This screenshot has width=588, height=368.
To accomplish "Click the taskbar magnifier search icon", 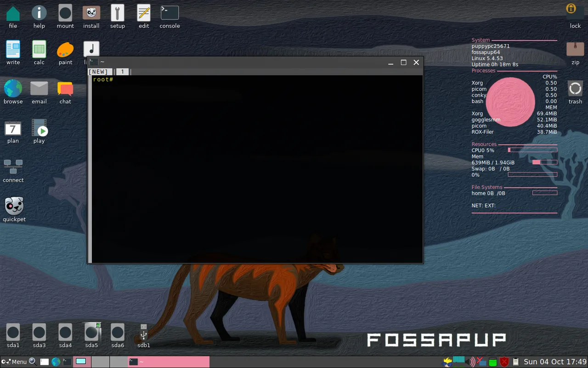I will tap(33, 362).
